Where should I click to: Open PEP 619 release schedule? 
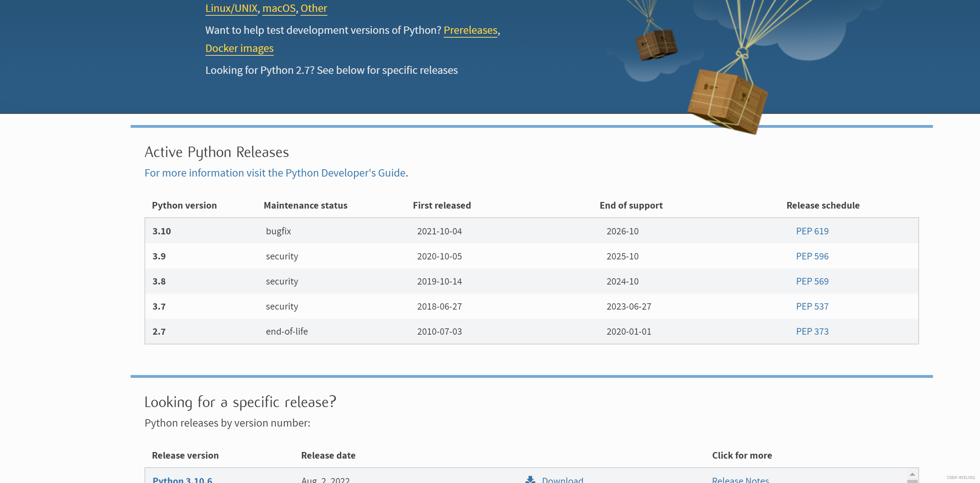click(x=812, y=231)
